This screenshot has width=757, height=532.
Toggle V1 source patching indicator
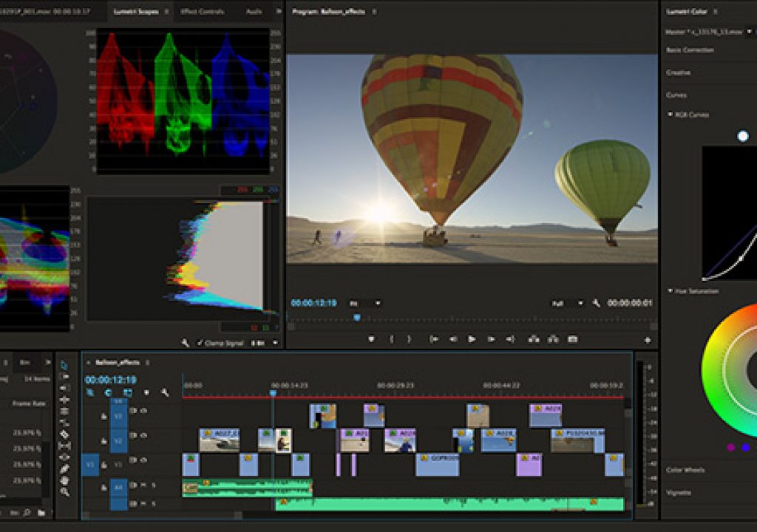click(x=90, y=465)
